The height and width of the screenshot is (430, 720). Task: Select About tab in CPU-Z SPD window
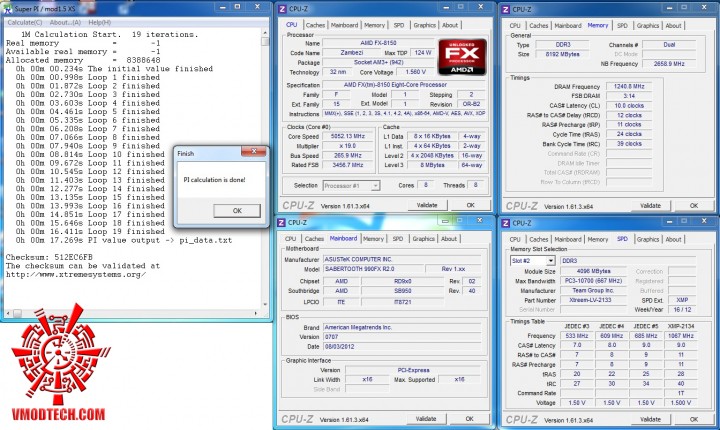point(673,239)
